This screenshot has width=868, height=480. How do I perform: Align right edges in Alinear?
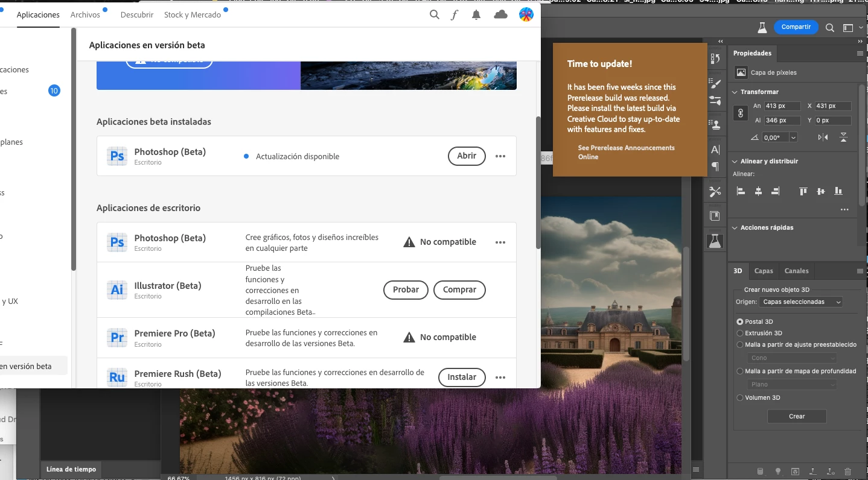(x=776, y=191)
